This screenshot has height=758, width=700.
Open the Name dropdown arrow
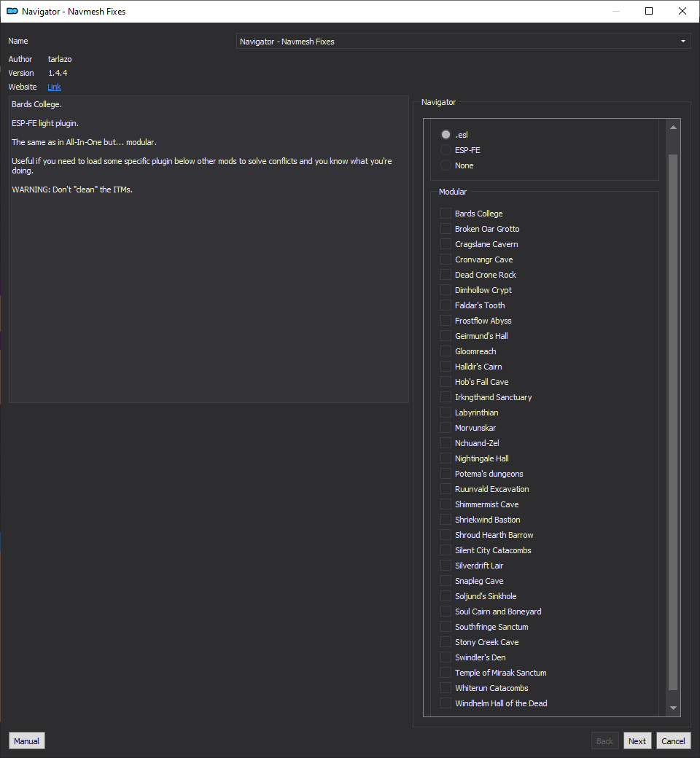(683, 41)
